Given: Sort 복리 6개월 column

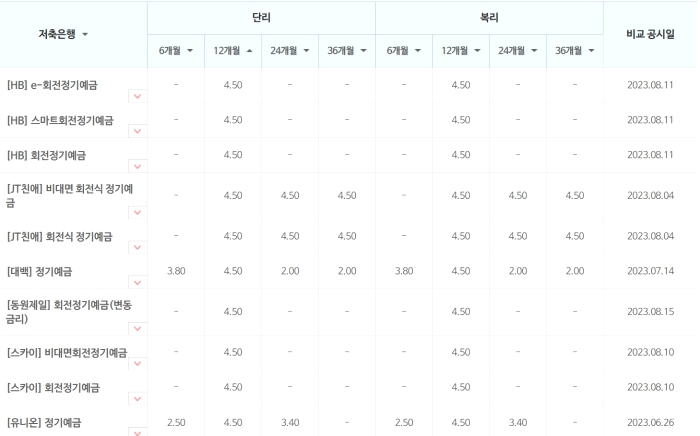Looking at the screenshot, I should click(404, 51).
